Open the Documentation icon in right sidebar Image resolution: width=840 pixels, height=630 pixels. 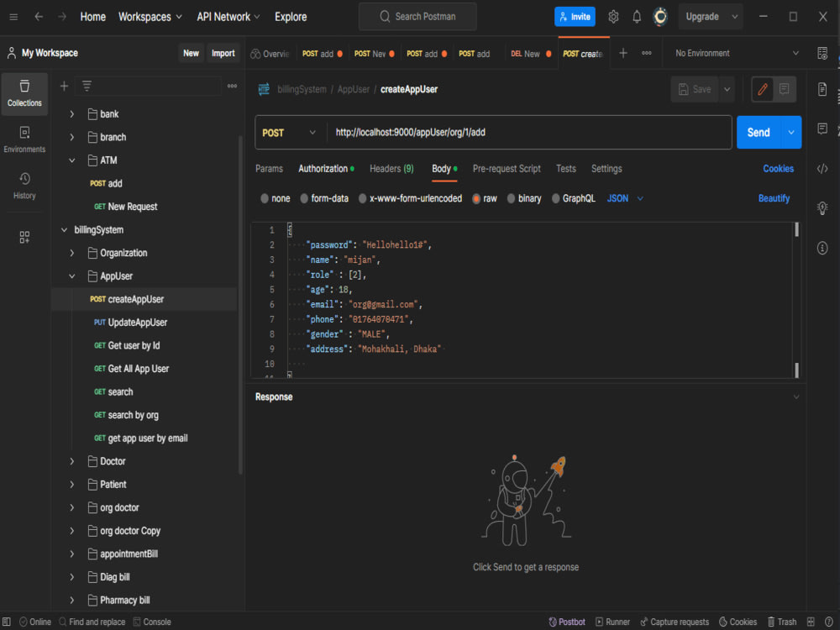(x=822, y=89)
